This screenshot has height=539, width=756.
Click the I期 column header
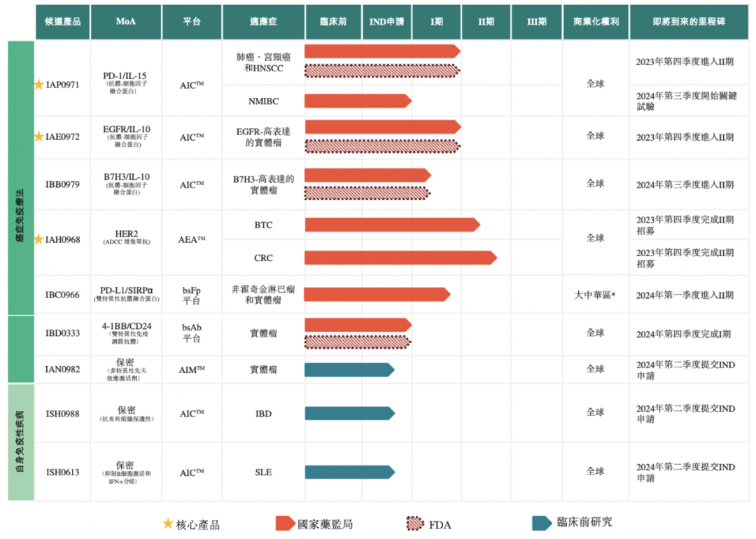pos(437,22)
